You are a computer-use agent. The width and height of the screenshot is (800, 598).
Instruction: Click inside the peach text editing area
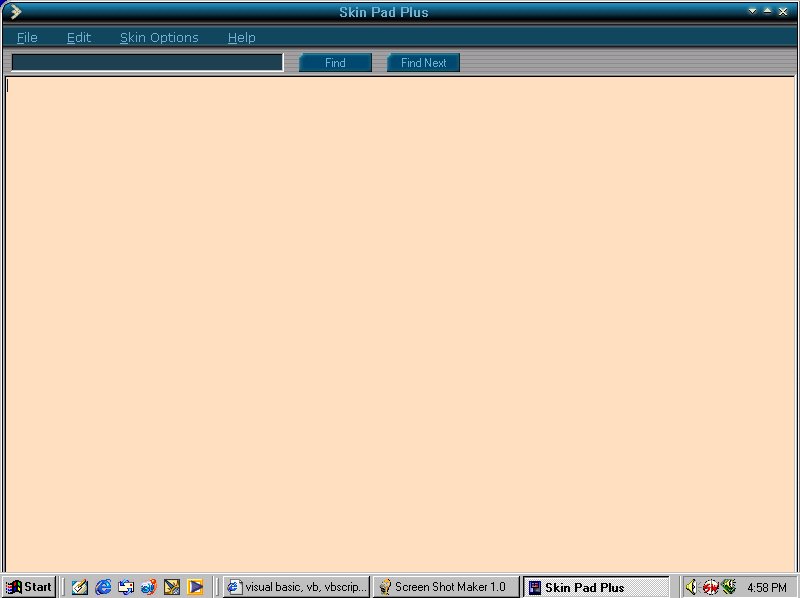[400, 324]
